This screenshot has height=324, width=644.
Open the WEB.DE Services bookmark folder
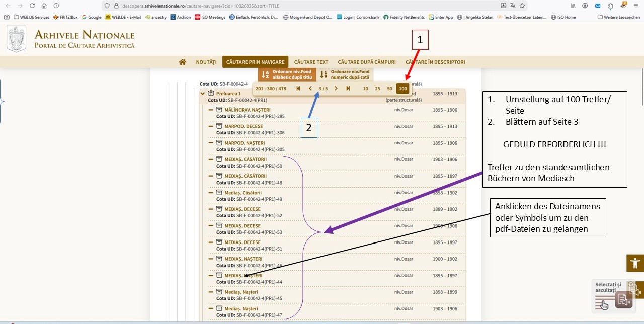(x=32, y=17)
